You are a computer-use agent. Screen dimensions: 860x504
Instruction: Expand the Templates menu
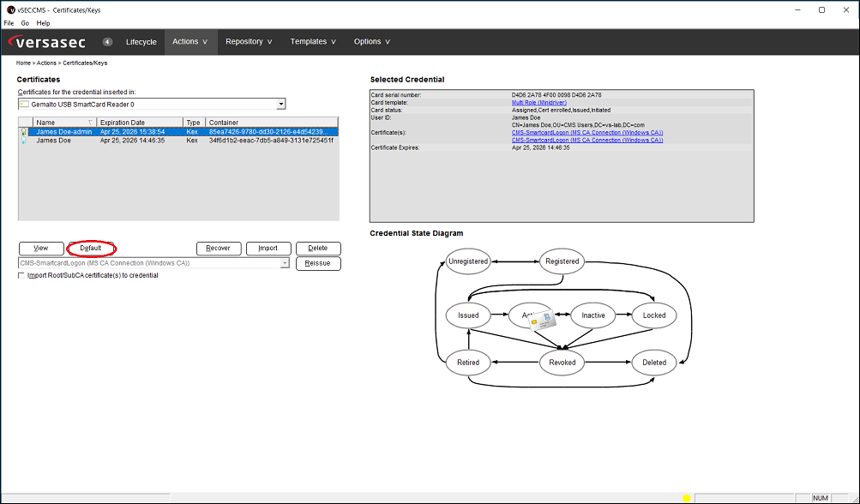(x=313, y=42)
